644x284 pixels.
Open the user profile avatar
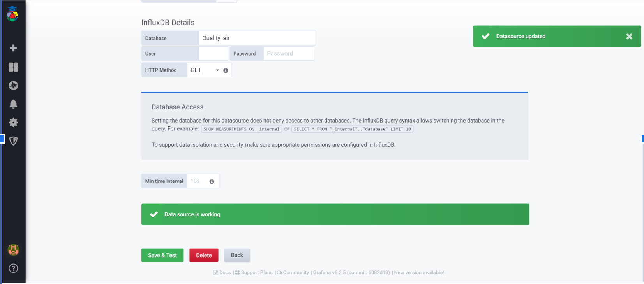tap(13, 250)
